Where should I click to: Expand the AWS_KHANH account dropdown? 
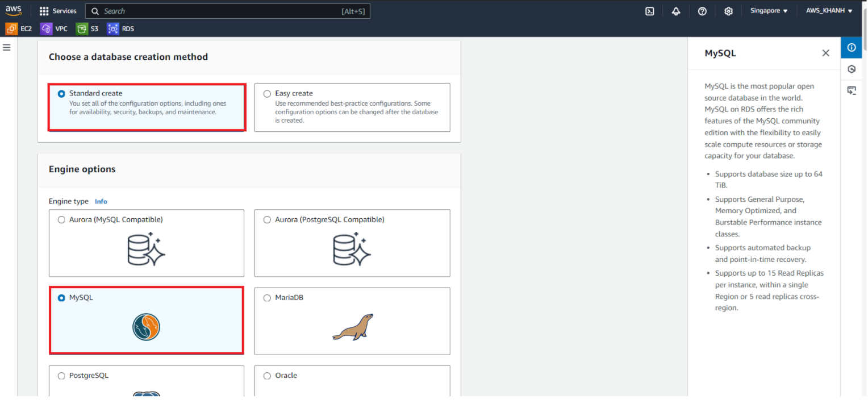click(x=829, y=11)
